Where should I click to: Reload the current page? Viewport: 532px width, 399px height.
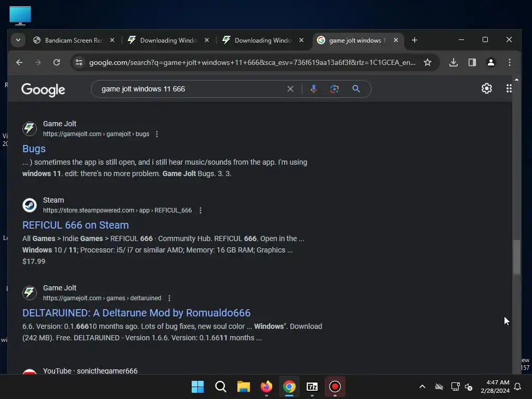57,62
